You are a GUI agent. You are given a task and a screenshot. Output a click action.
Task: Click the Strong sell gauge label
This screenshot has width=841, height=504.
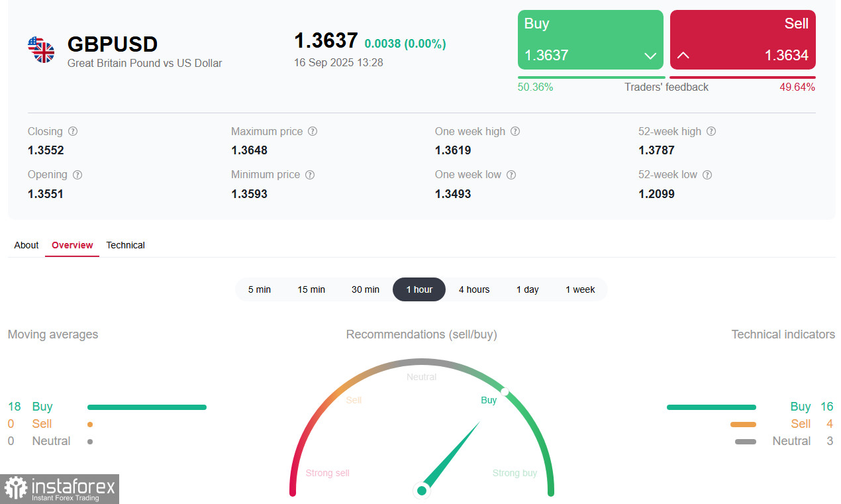point(327,474)
